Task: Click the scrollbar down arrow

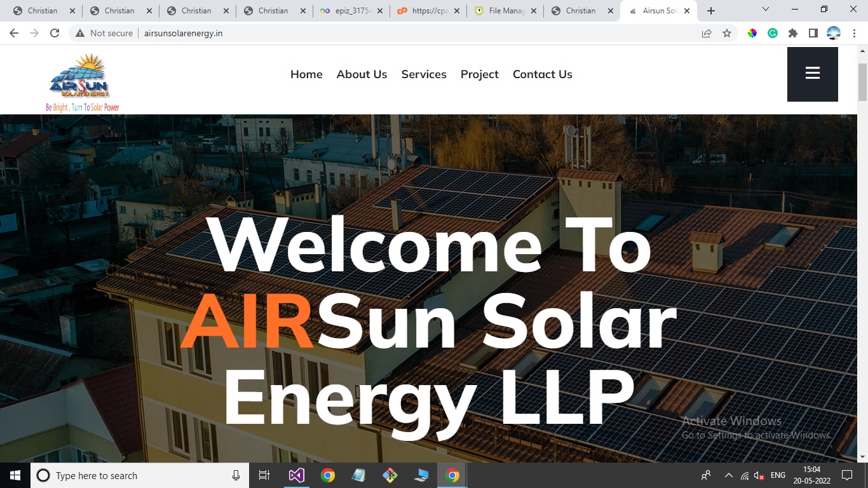Action: coord(862,457)
